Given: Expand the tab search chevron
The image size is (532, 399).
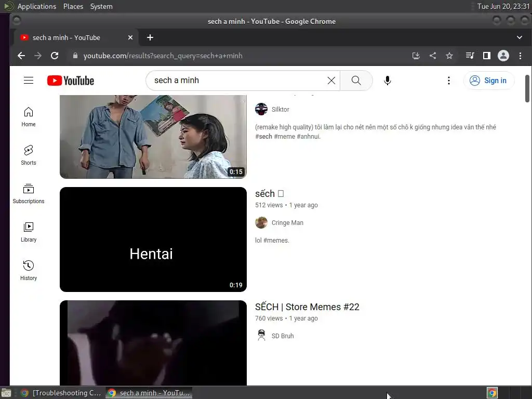Looking at the screenshot, I should pos(520,37).
